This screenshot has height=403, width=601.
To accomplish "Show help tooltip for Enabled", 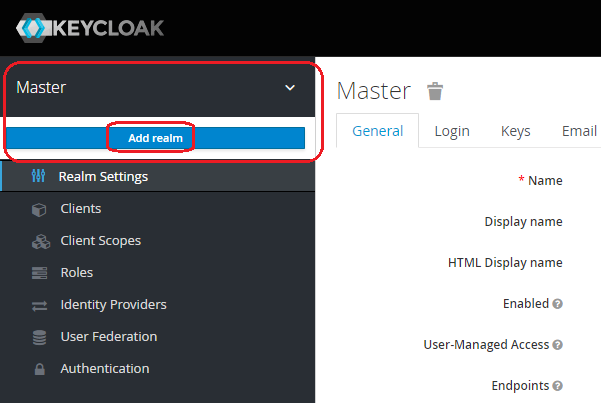I will click(x=558, y=304).
